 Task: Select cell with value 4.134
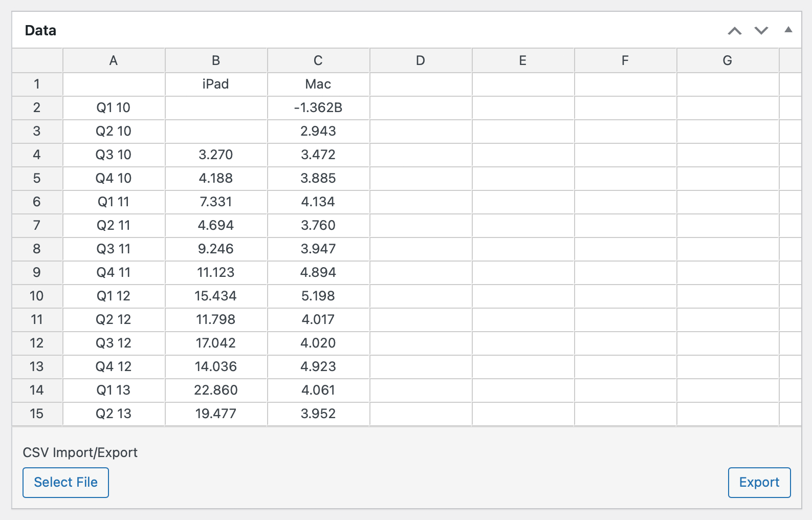(x=318, y=202)
